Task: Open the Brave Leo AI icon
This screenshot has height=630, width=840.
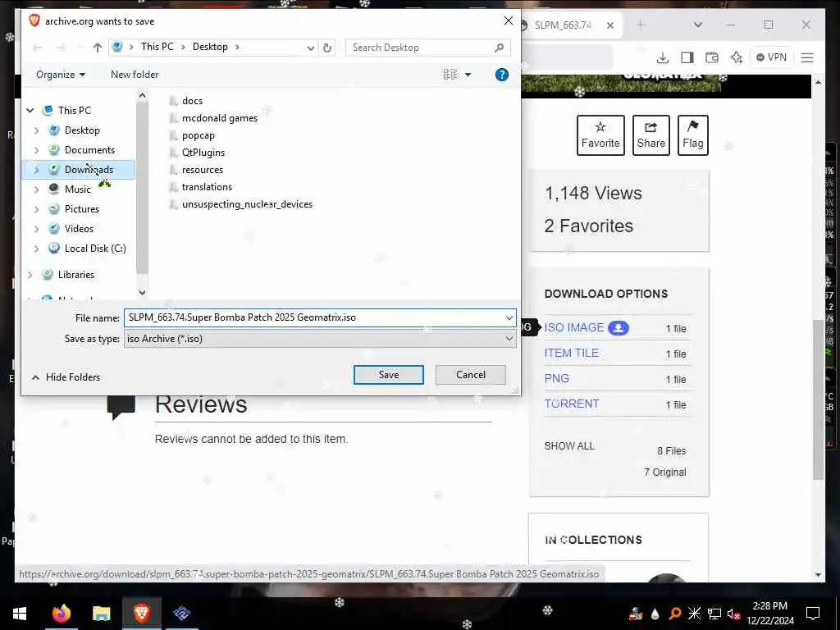Action: point(737,57)
